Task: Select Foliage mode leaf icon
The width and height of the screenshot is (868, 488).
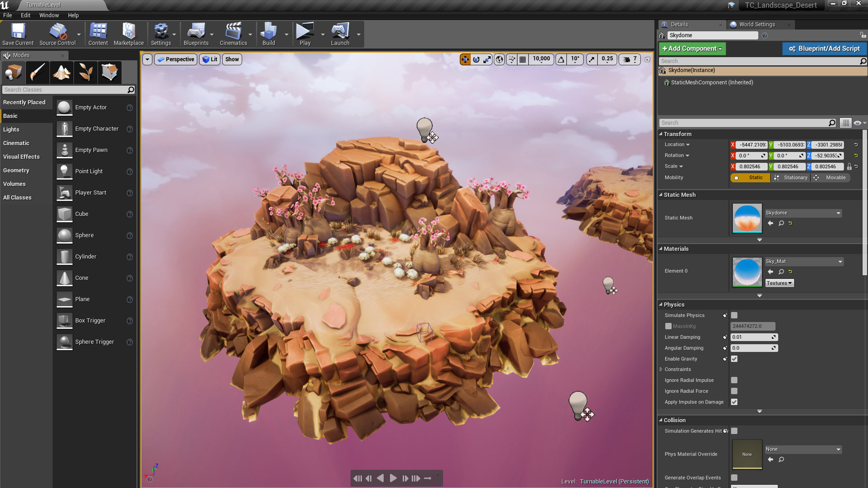Action: [x=85, y=72]
